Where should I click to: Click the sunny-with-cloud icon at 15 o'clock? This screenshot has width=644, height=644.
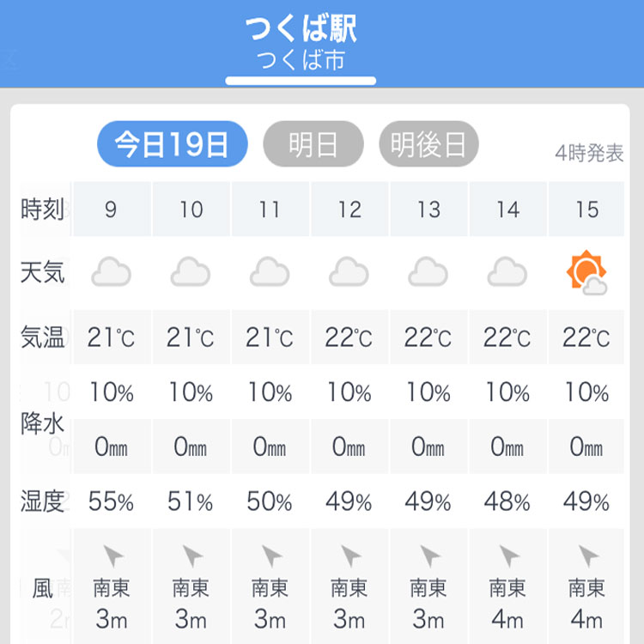[x=586, y=272]
